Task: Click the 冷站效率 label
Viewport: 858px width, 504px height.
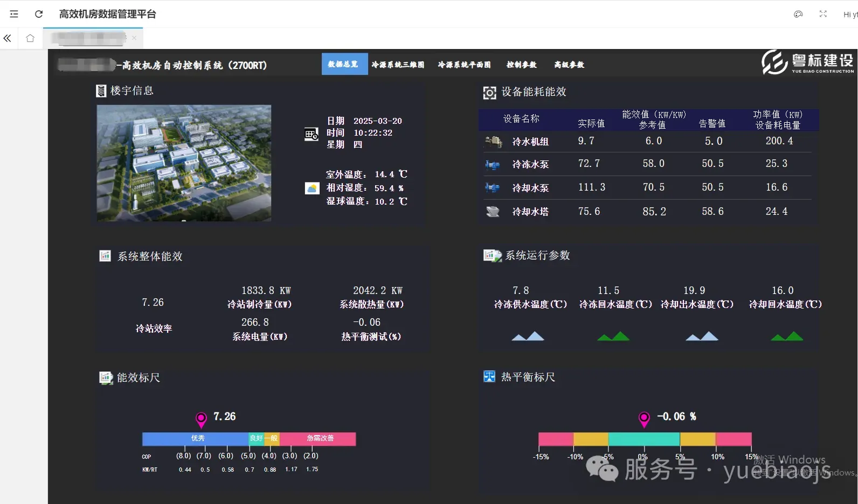Action: coord(154,328)
